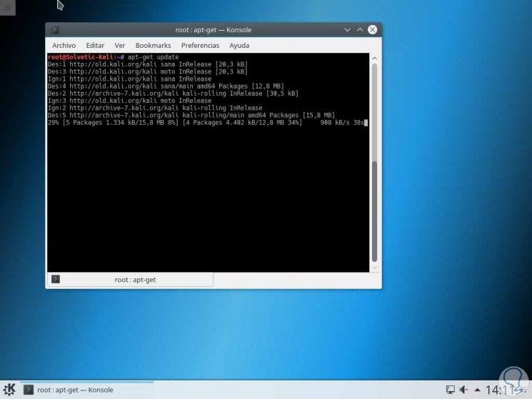Expand hidden system tray icons arrow

click(478, 390)
